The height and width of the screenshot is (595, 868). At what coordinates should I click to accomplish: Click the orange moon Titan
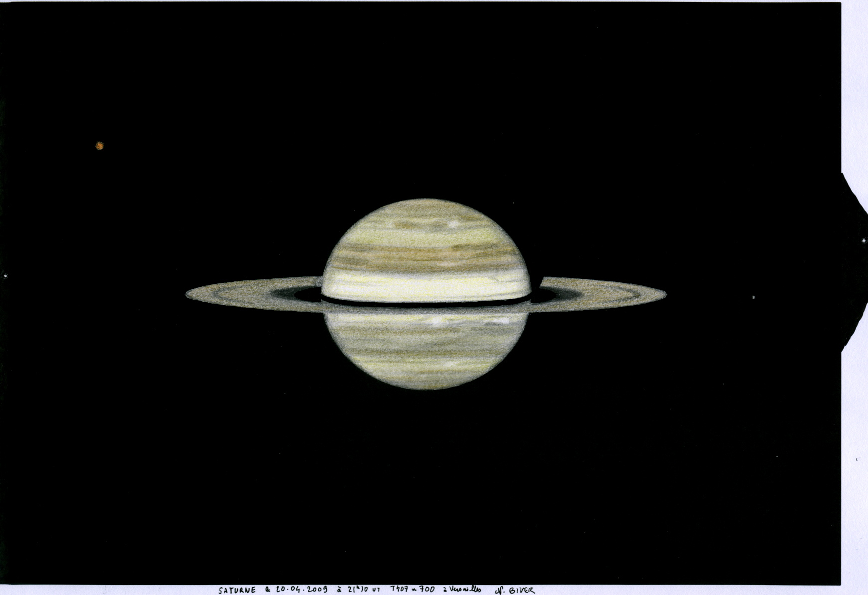click(x=99, y=146)
